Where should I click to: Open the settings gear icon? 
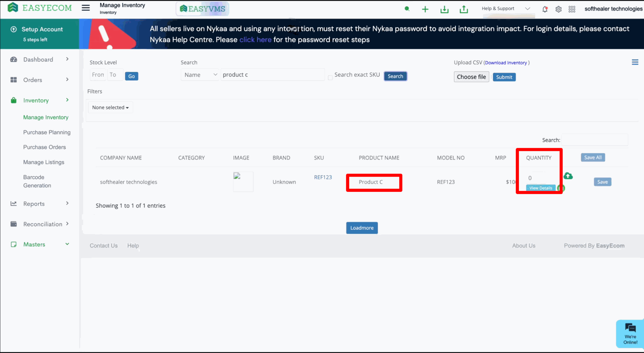(558, 9)
